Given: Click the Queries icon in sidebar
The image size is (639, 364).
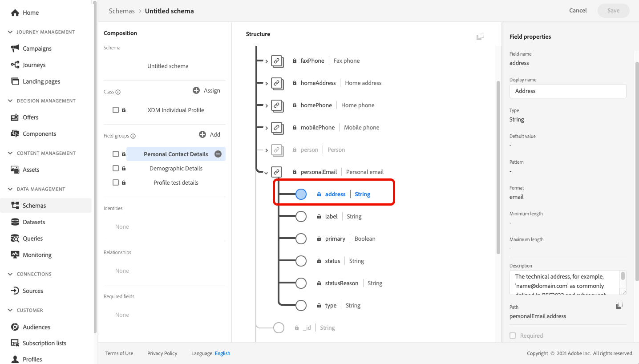Looking at the screenshot, I should click(x=15, y=239).
